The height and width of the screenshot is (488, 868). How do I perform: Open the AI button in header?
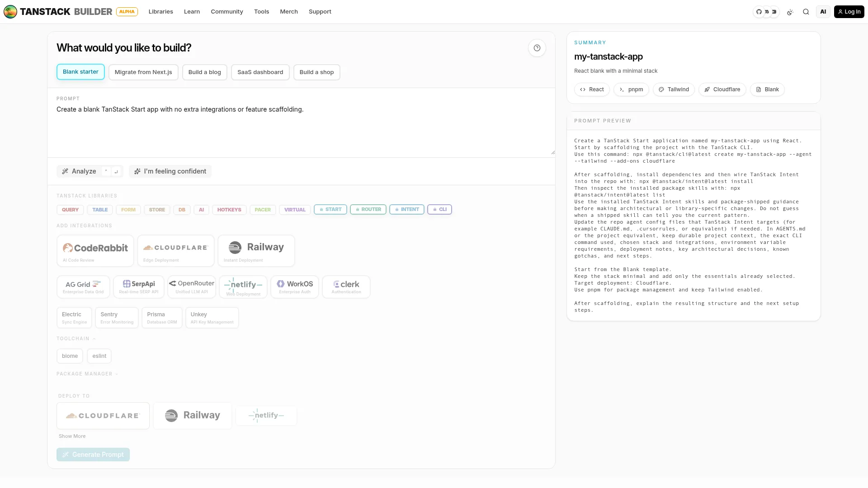823,12
